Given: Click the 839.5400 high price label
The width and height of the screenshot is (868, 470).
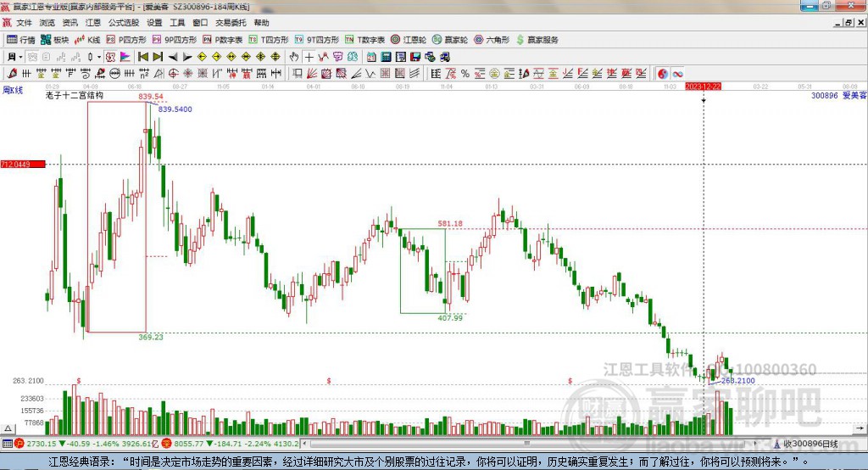Looking at the screenshot, I should tap(175, 109).
